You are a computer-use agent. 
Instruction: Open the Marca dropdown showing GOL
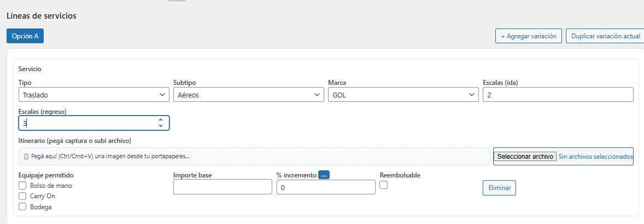click(403, 95)
